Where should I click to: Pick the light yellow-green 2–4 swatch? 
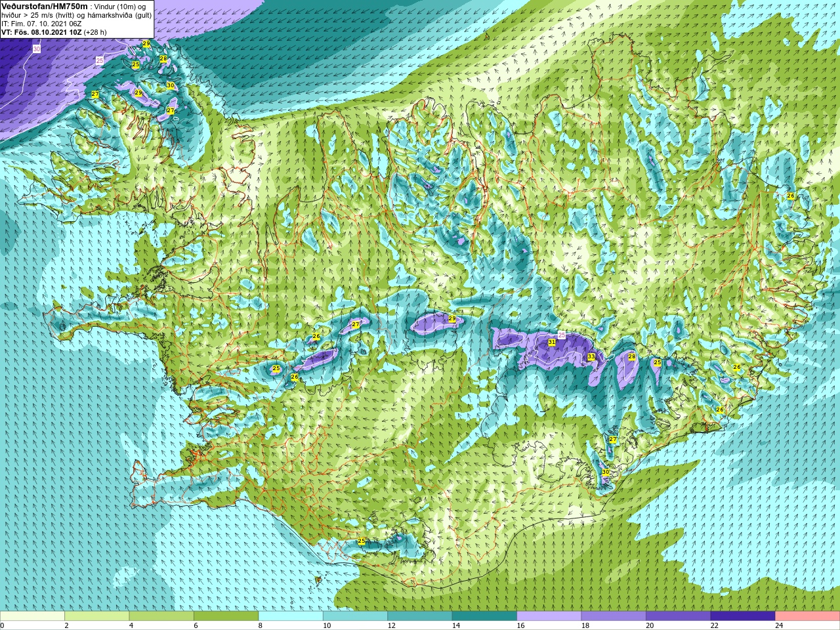[x=96, y=616]
